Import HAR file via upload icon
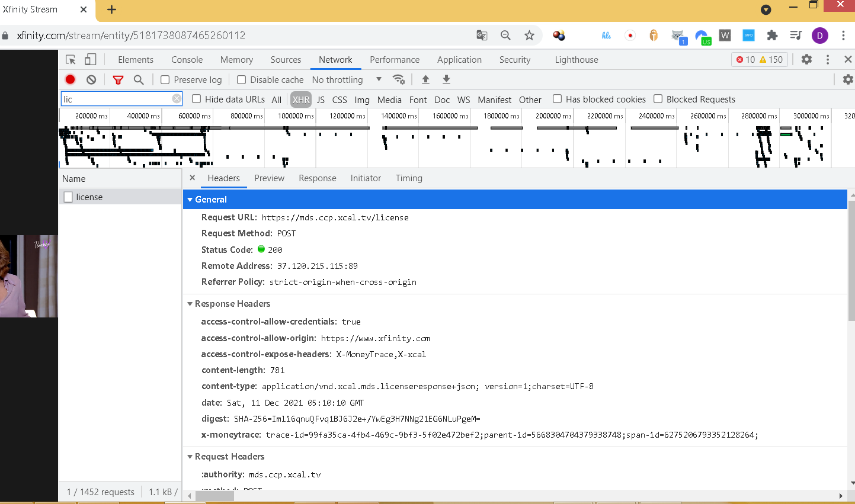Viewport: 855px width, 504px height. [424, 79]
